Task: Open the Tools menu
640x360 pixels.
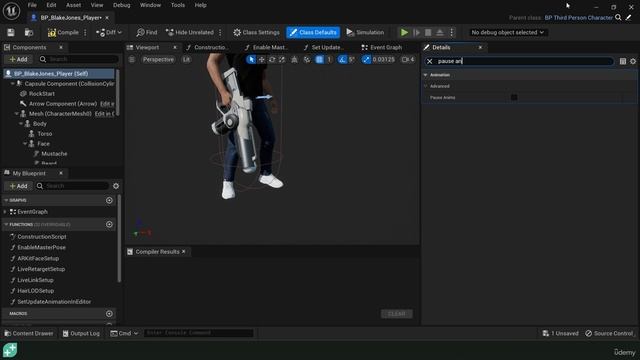Action: point(178,5)
